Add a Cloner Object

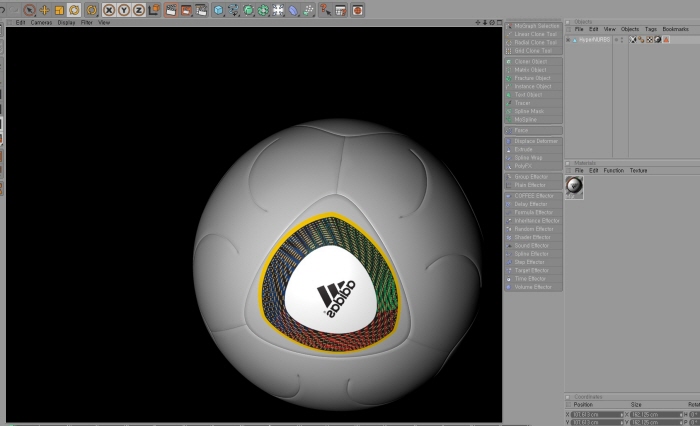[533, 62]
